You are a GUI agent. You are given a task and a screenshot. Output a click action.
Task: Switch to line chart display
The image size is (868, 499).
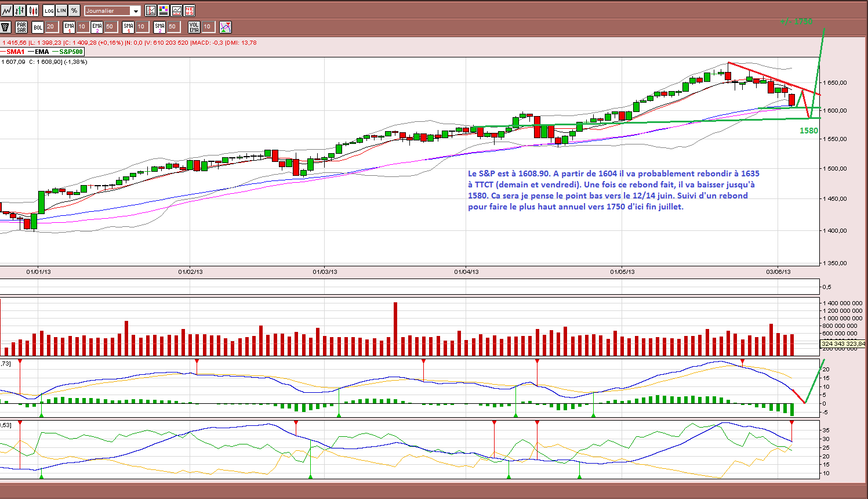pyautogui.click(x=7, y=10)
